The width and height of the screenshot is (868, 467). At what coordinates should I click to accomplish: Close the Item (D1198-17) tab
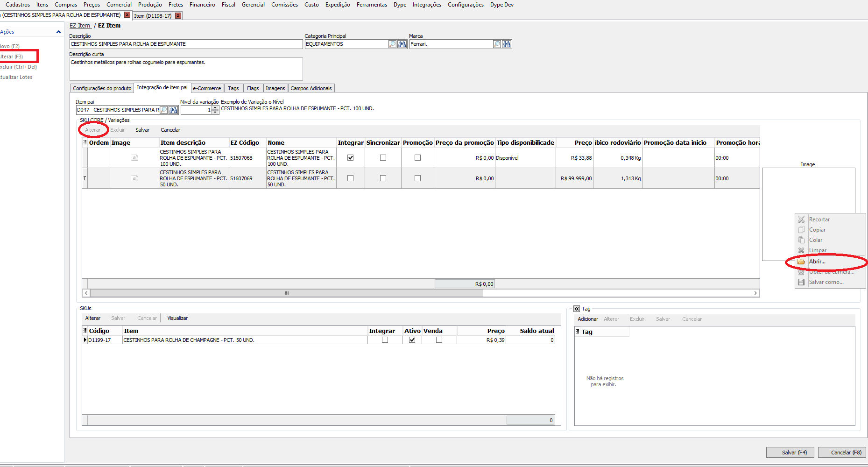pos(178,16)
